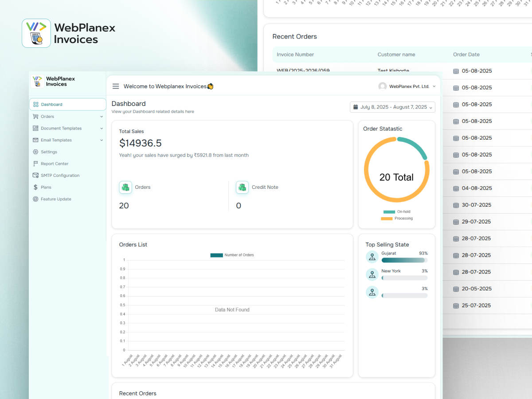Viewport: 532px width, 399px height.
Task: Click the Gujarat 93% progress bar
Action: (405, 260)
